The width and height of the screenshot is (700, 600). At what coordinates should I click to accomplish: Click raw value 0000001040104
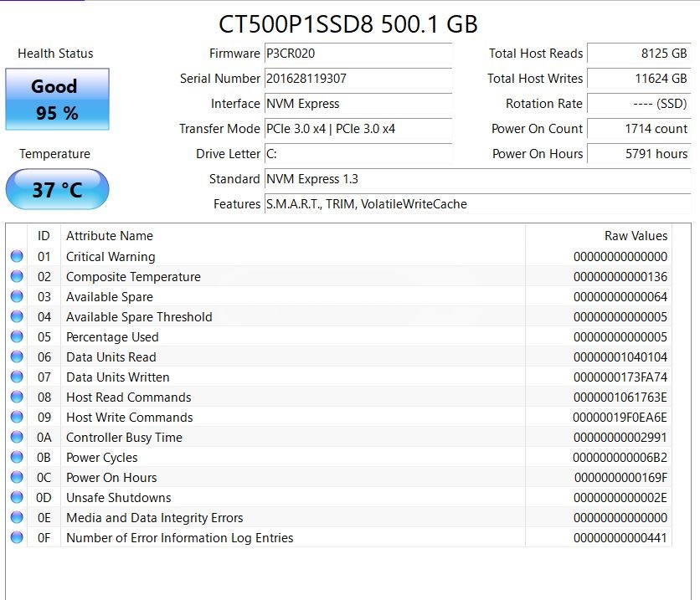coord(620,356)
